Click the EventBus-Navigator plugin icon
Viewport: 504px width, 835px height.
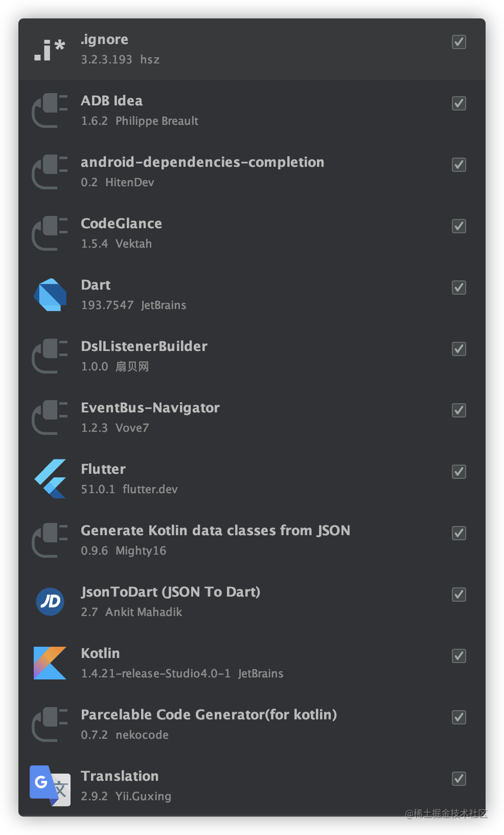(x=50, y=417)
